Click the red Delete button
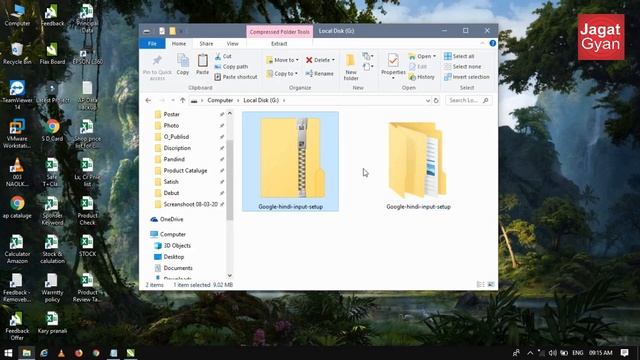640x360 pixels. click(x=318, y=60)
